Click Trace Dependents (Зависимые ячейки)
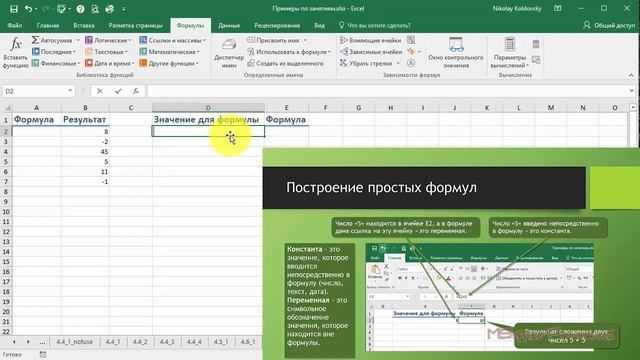The image size is (640, 360). click(371, 52)
